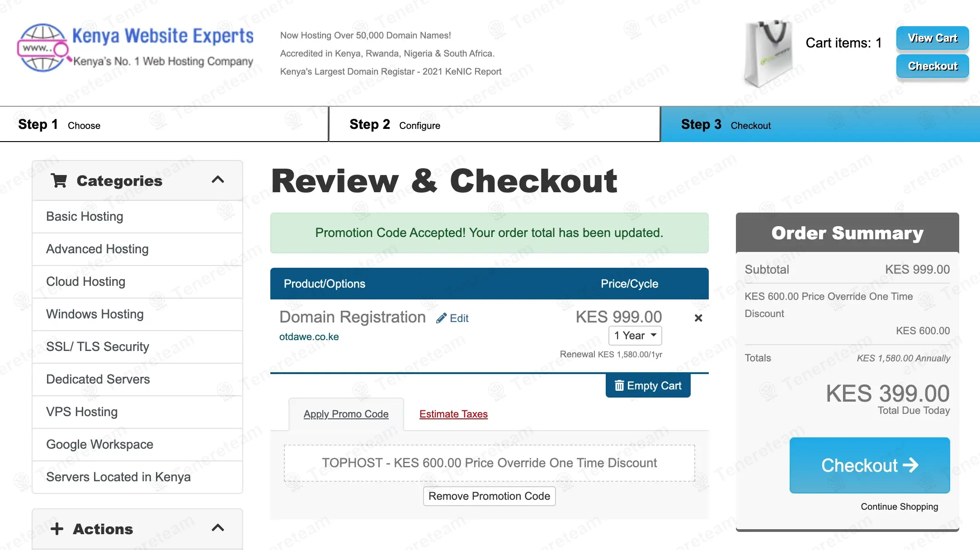Click the otdawe.co.ke domain link

tap(309, 337)
